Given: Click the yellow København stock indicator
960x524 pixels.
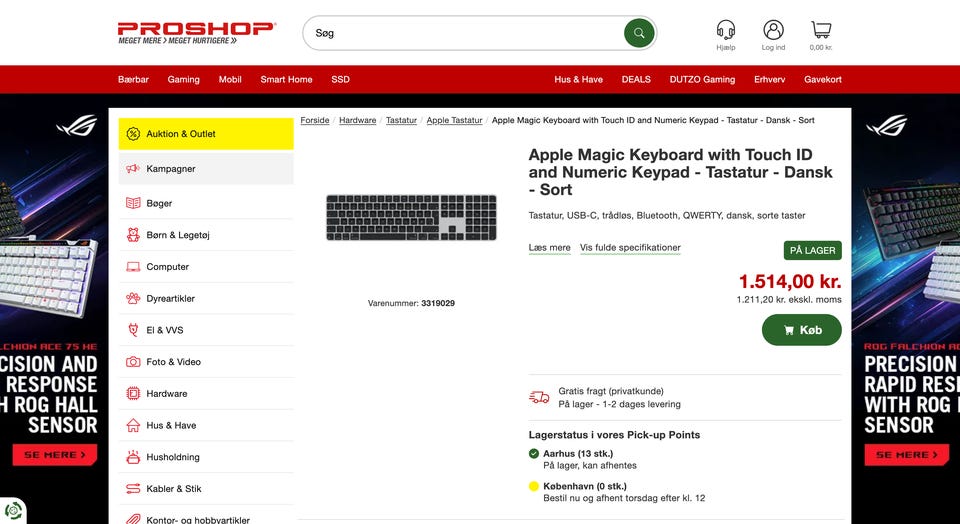Looking at the screenshot, I should pos(534,486).
